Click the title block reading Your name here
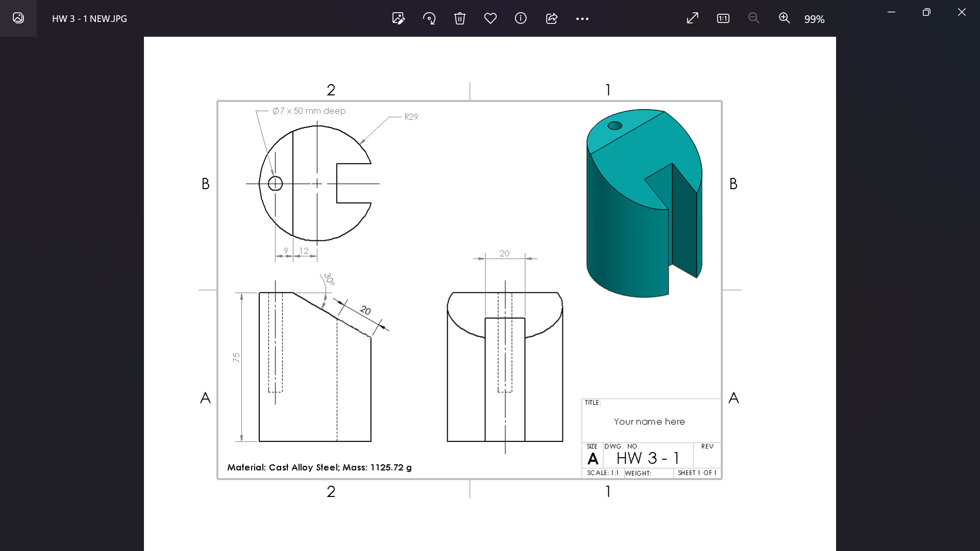The width and height of the screenshot is (980, 551). [x=649, y=421]
